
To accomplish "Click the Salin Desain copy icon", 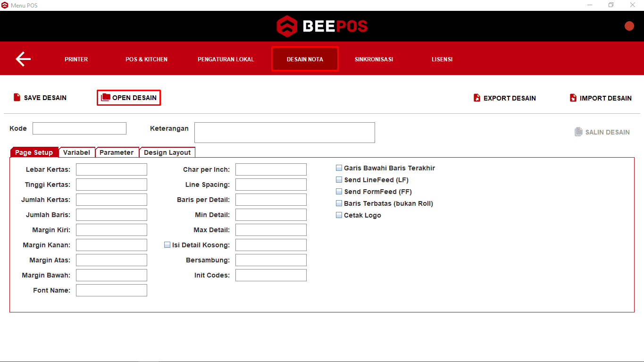I will coord(578,132).
